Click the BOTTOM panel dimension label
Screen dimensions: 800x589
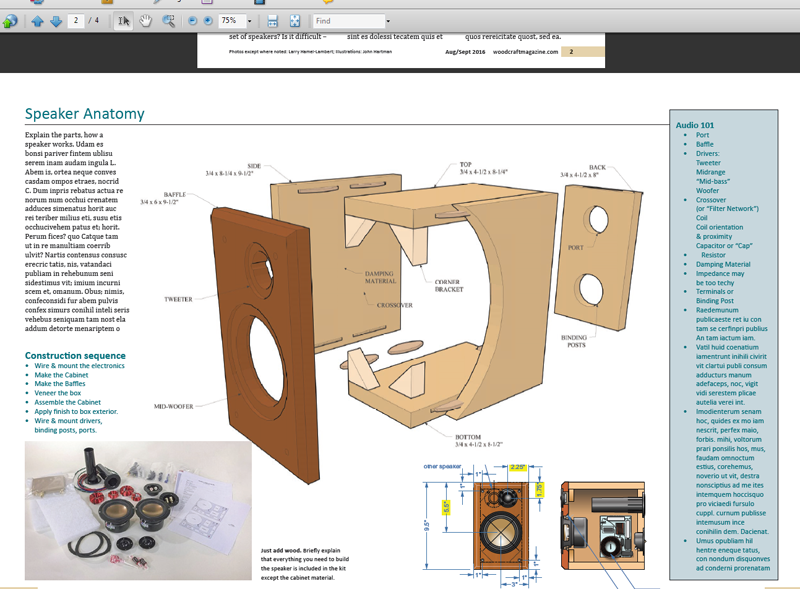pyautogui.click(x=479, y=440)
